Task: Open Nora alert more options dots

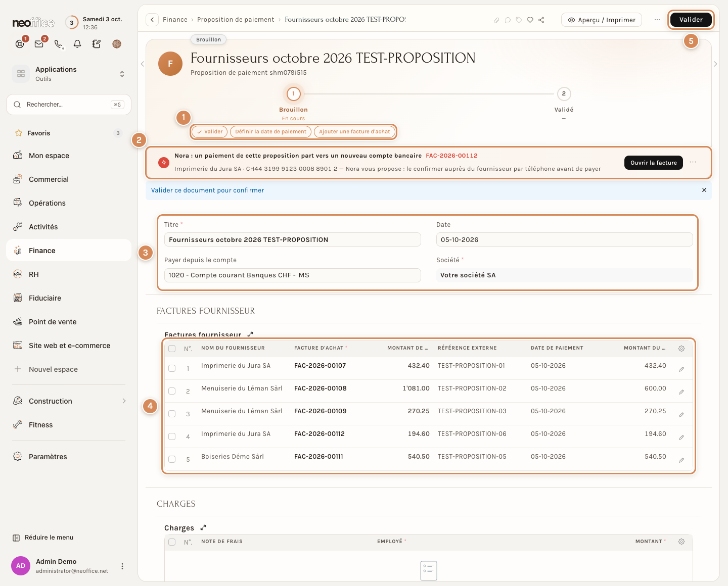Action: click(x=693, y=163)
